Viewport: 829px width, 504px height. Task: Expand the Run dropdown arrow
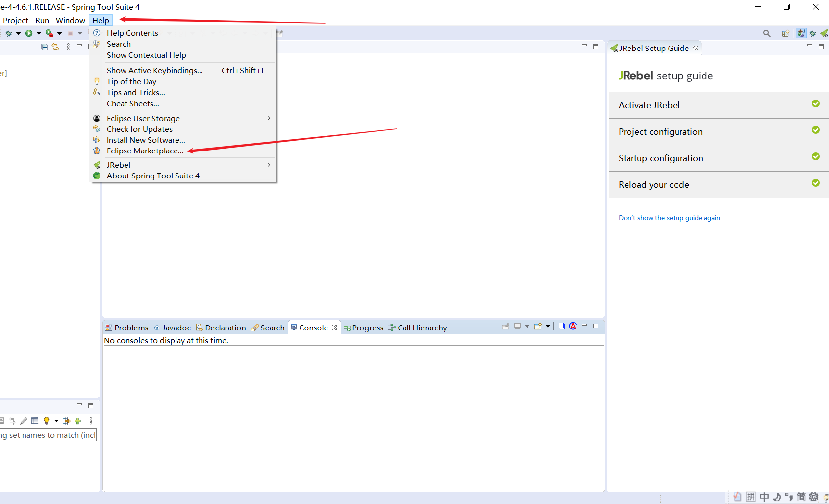[39, 33]
